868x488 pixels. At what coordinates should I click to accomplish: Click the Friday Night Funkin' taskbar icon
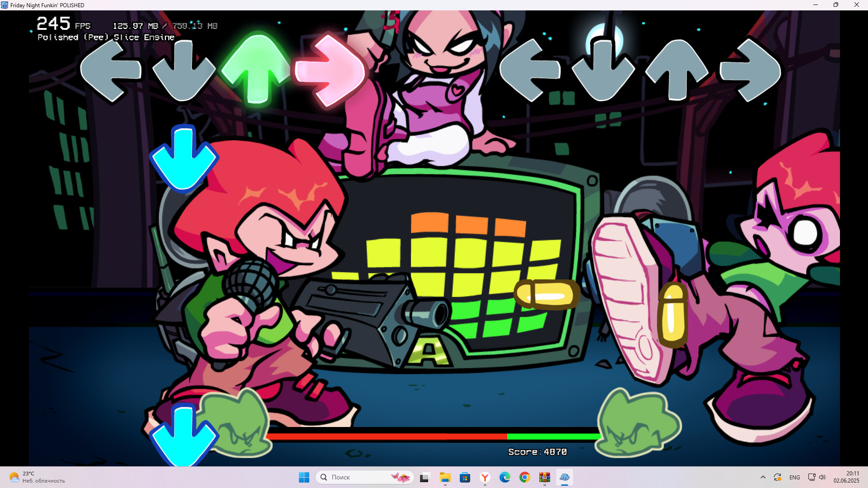565,477
